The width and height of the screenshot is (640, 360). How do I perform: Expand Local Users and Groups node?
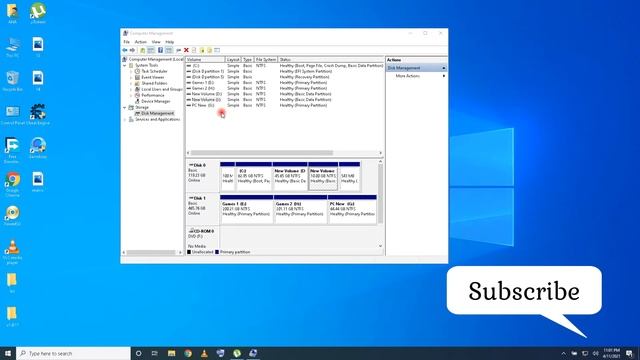click(x=131, y=89)
